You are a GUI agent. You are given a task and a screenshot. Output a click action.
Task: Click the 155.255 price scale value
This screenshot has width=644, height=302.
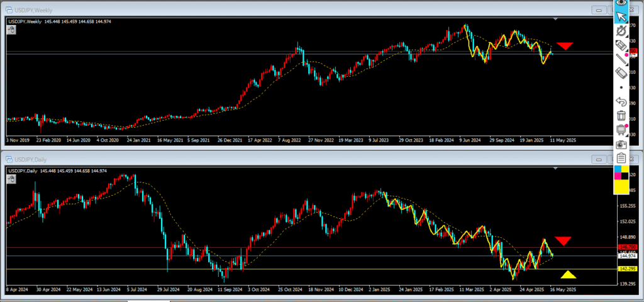pos(627,206)
